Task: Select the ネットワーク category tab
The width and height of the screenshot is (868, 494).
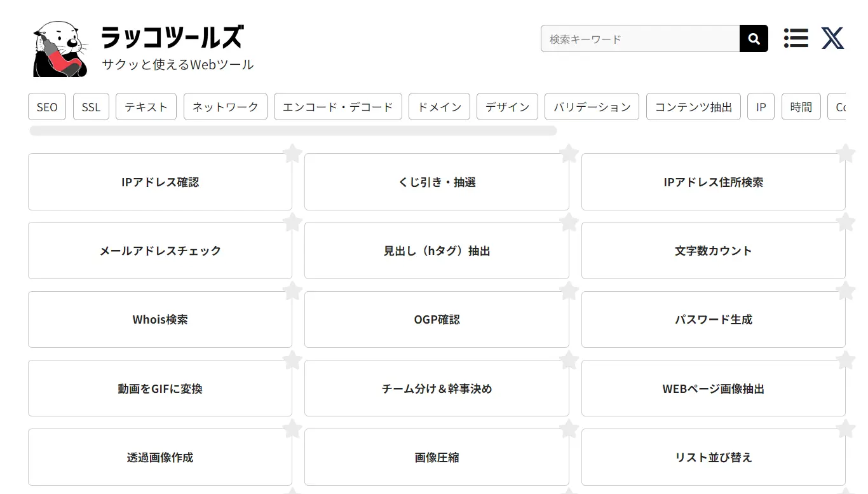Action: coord(225,107)
